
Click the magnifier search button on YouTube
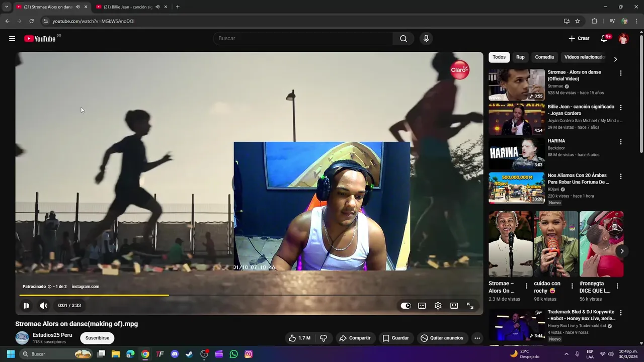pos(404,39)
